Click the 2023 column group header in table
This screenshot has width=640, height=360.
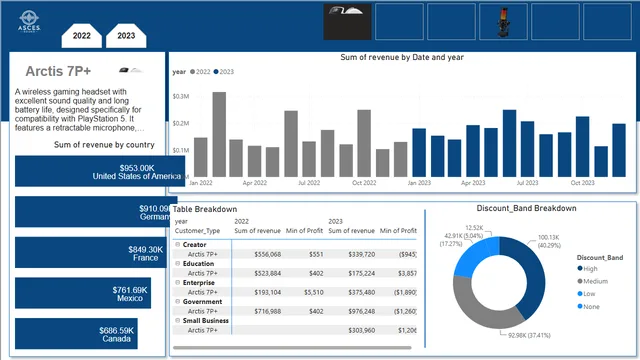click(x=335, y=221)
